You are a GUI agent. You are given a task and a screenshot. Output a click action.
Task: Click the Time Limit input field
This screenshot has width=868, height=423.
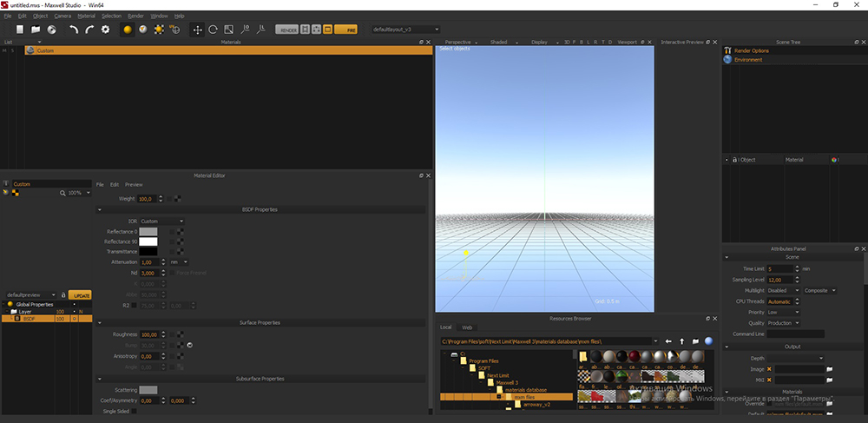tap(780, 268)
